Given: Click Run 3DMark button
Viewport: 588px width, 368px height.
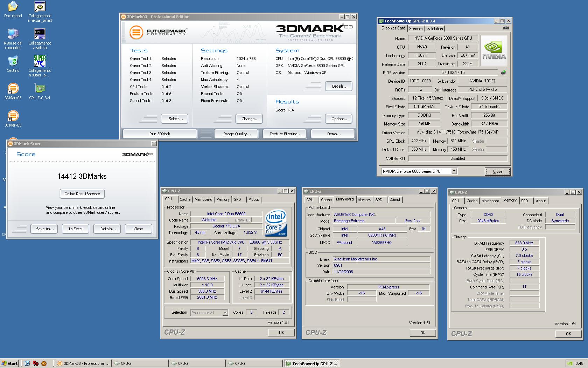Looking at the screenshot, I should point(160,134).
